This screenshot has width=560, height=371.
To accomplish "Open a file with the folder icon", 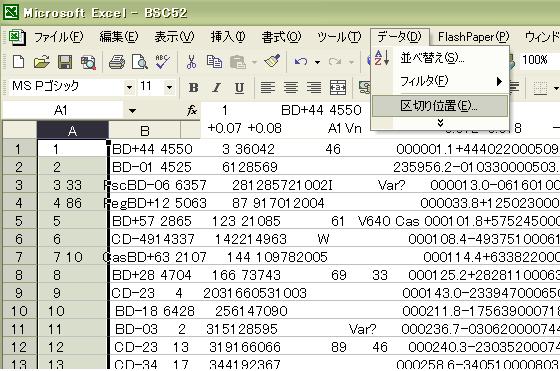I will pyautogui.click(x=42, y=62).
